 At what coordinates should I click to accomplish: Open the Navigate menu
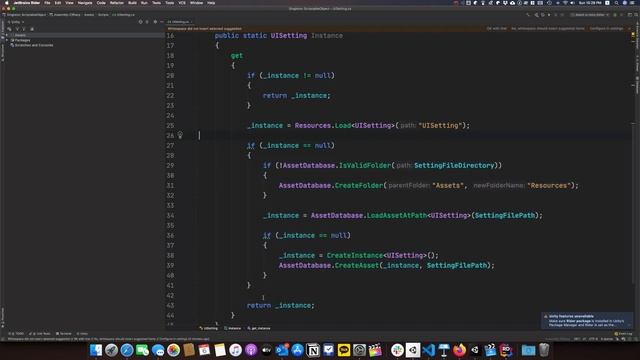85,3
